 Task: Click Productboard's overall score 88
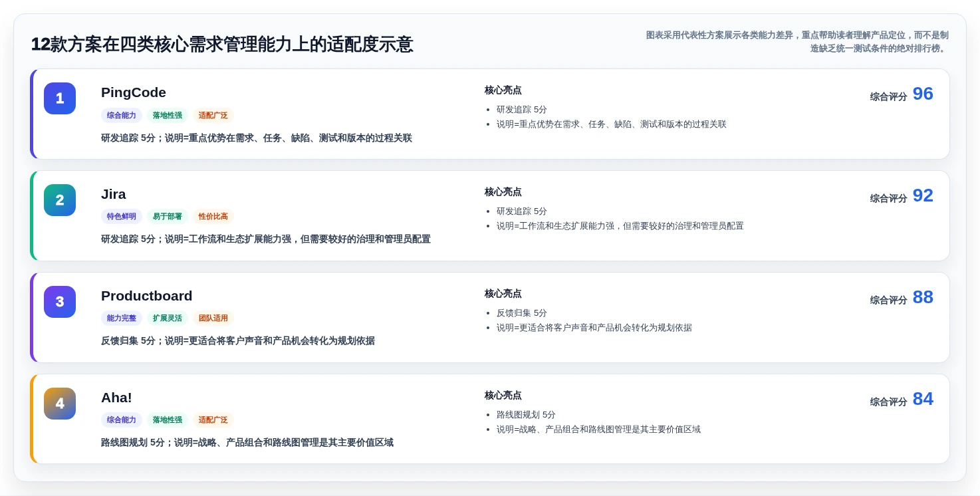(x=923, y=297)
